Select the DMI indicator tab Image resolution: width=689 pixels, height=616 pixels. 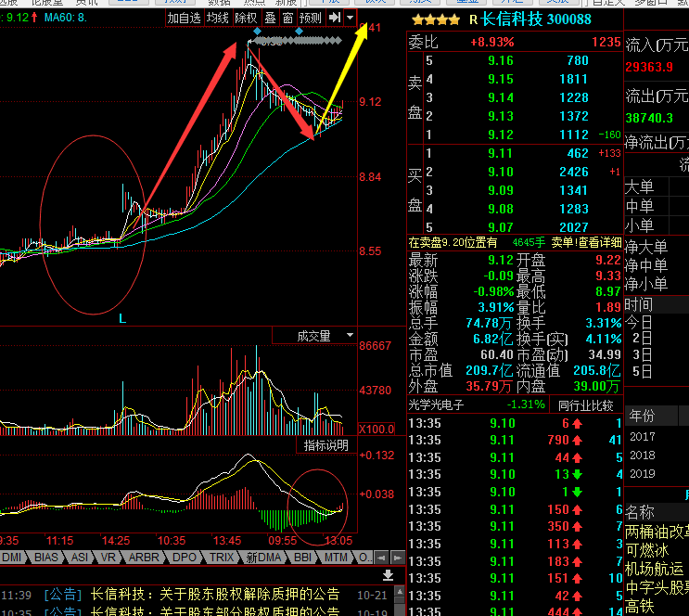coord(13,558)
